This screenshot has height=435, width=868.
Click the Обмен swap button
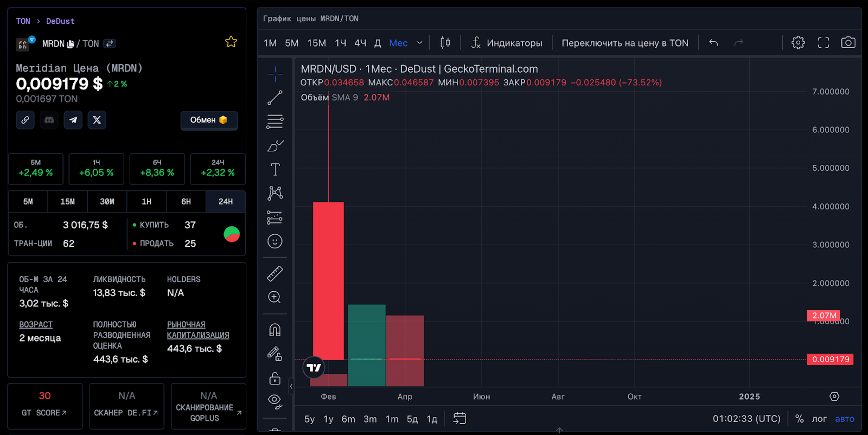click(x=209, y=120)
